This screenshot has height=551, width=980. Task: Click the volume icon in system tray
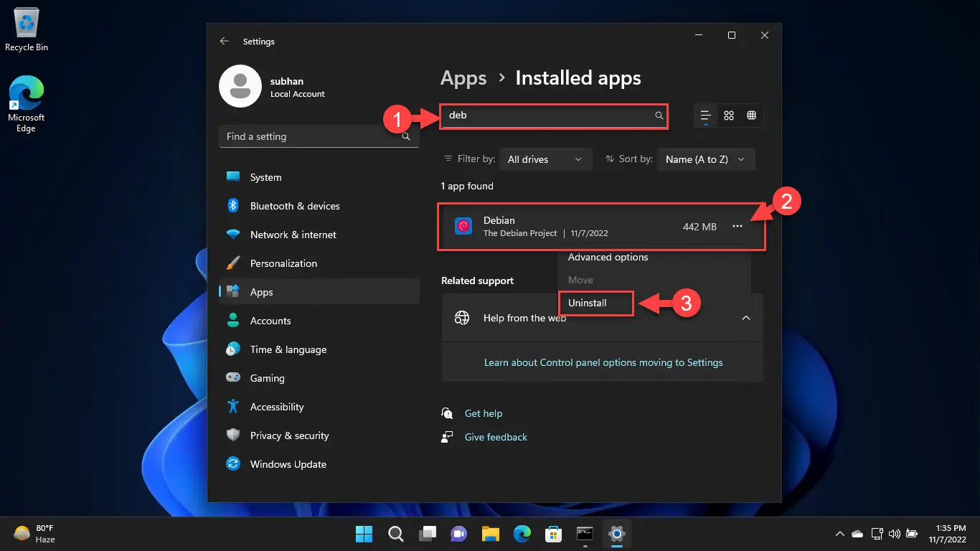pos(894,534)
